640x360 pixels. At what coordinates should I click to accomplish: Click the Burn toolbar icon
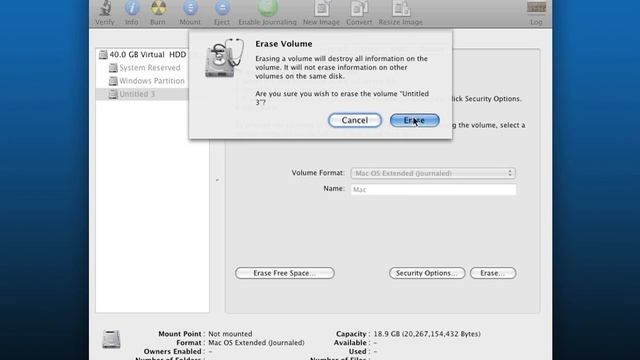point(158,13)
